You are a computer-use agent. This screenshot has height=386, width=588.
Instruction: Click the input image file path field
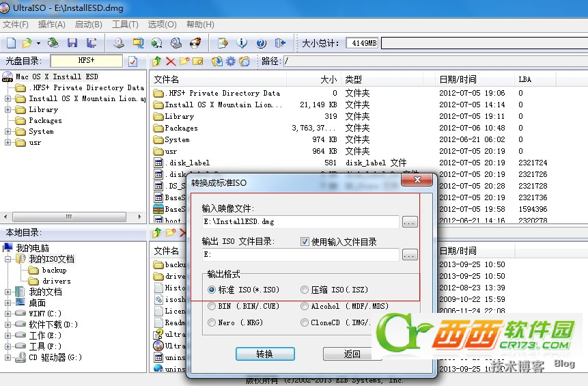click(300, 222)
